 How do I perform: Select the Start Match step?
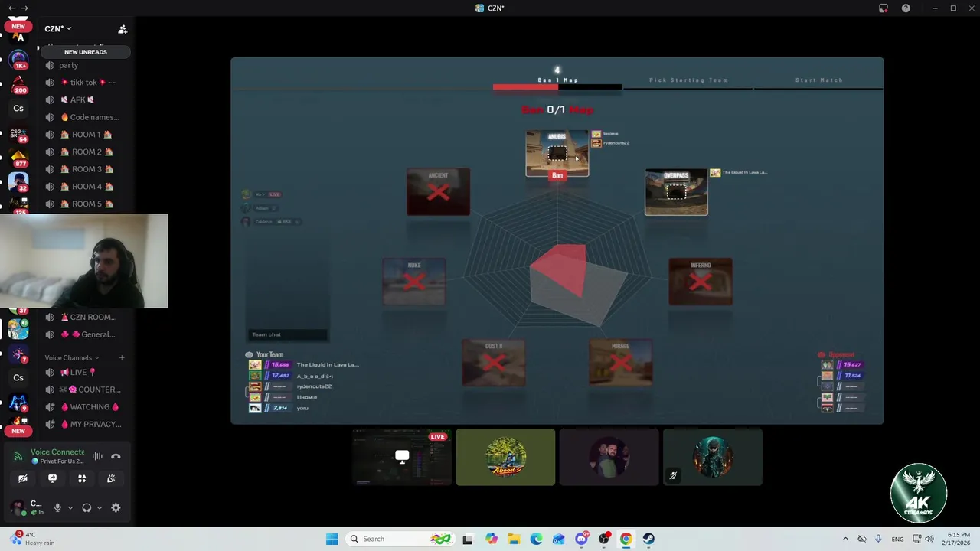pyautogui.click(x=818, y=80)
